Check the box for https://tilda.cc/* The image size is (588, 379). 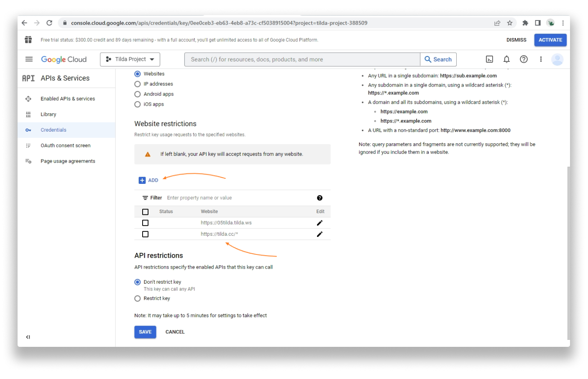tap(146, 234)
